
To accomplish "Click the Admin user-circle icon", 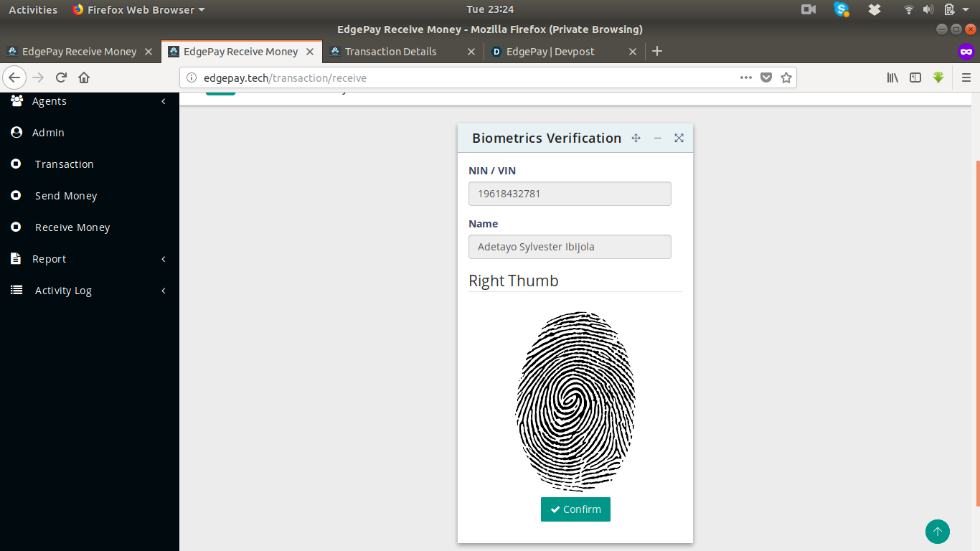I will point(16,133).
